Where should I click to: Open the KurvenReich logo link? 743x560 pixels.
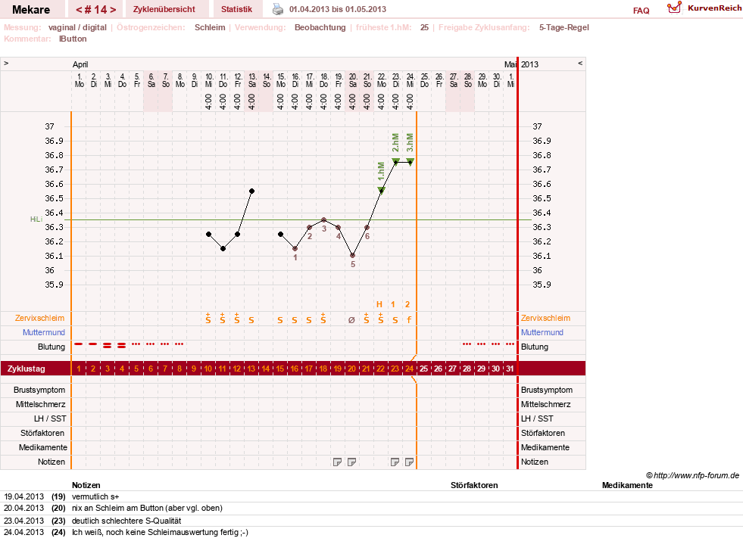coord(704,8)
